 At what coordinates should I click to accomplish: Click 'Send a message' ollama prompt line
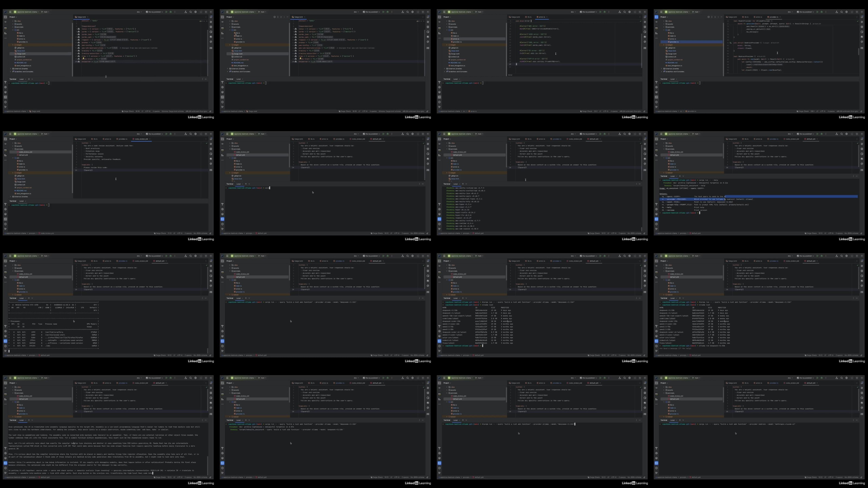pyautogui.click(x=676, y=349)
